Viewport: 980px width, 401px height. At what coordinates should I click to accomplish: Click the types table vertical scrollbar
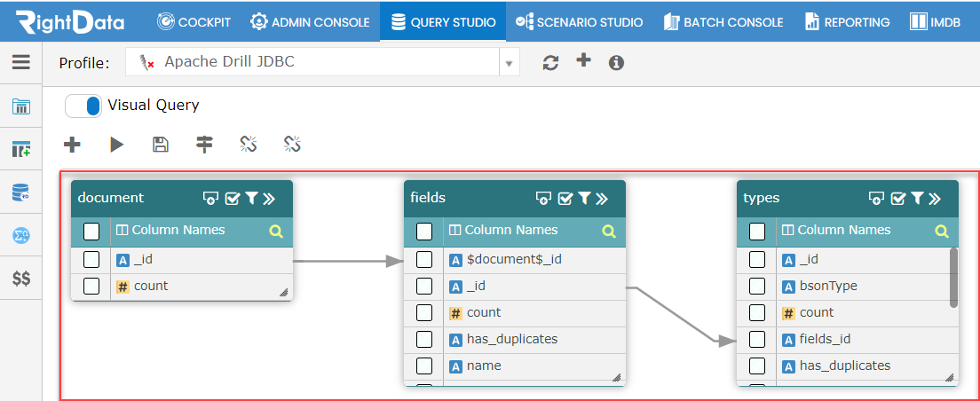[x=954, y=277]
